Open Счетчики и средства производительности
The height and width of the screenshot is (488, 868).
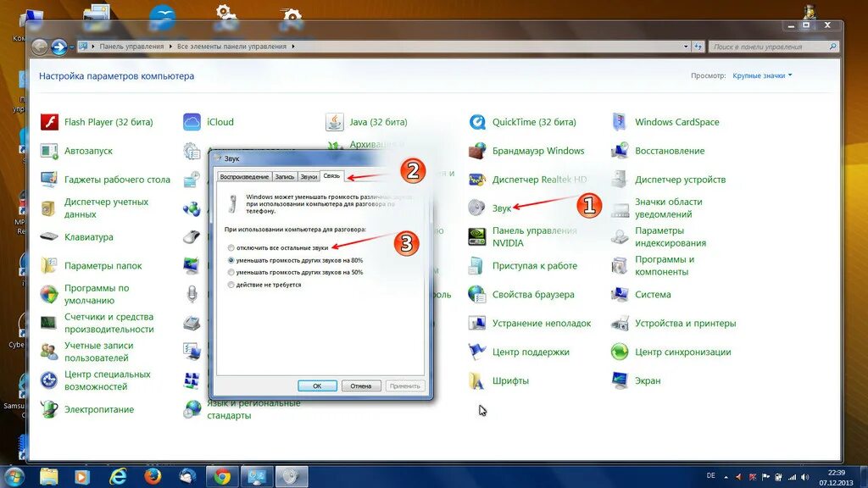coord(97,323)
